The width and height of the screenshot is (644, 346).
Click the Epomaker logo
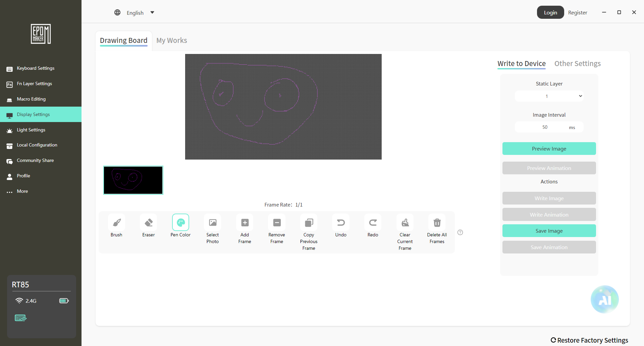tap(41, 34)
